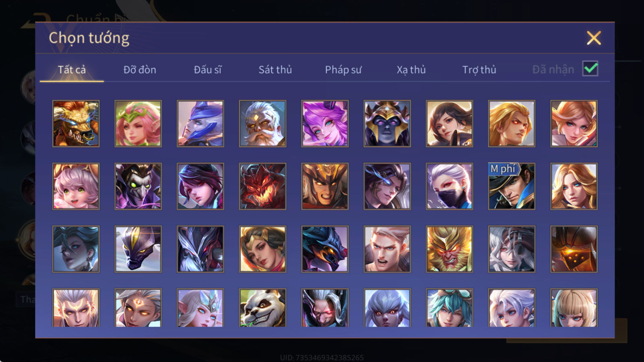Screen dimensions: 644x362
Task: Pick the teal-haired goggles hero
Action: pos(449,308)
